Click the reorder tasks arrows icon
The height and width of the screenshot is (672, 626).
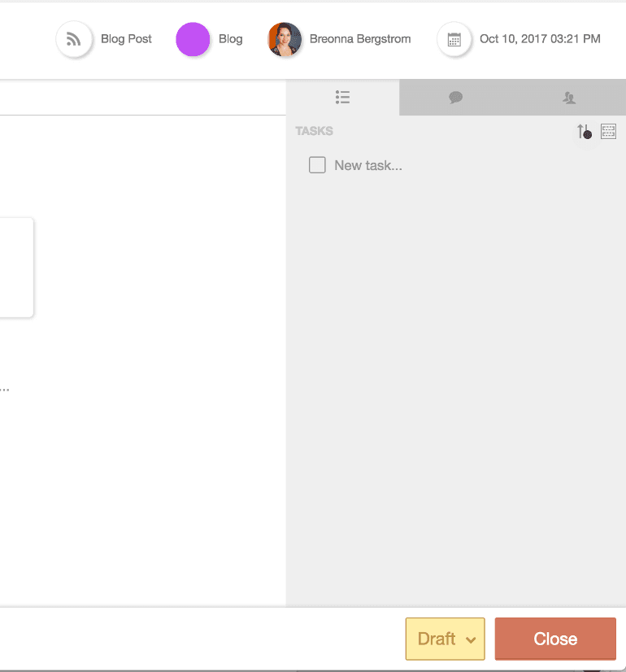[x=584, y=132]
